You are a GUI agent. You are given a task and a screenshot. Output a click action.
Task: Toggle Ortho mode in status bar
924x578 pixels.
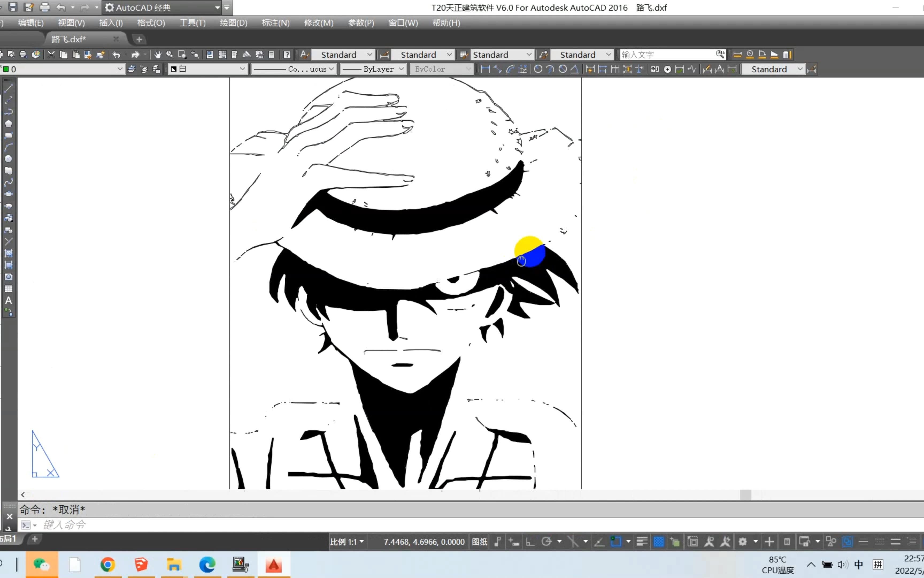point(530,542)
